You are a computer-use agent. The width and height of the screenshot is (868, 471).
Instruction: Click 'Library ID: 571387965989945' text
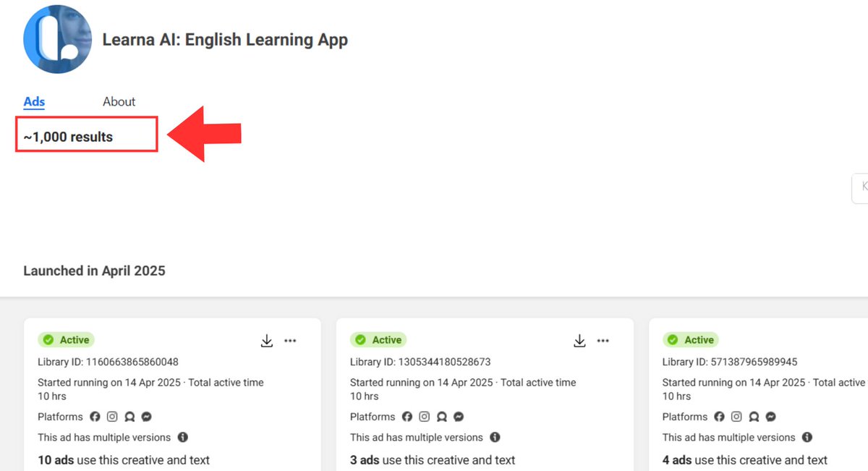click(730, 362)
